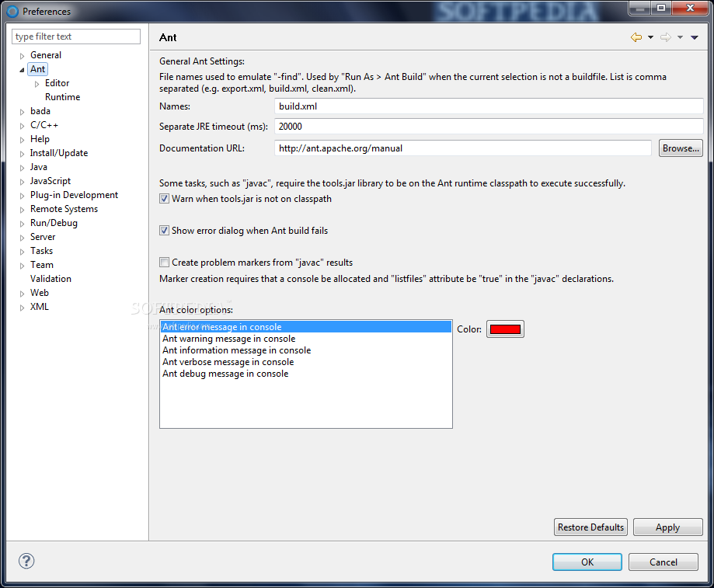The height and width of the screenshot is (588, 714).
Task: Open the preferences view menu triangle
Action: click(x=695, y=37)
